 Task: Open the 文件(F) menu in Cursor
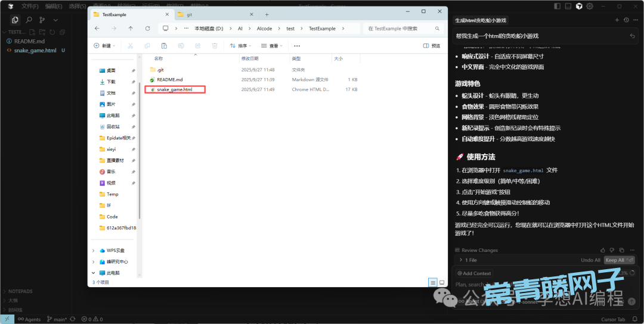point(30,6)
